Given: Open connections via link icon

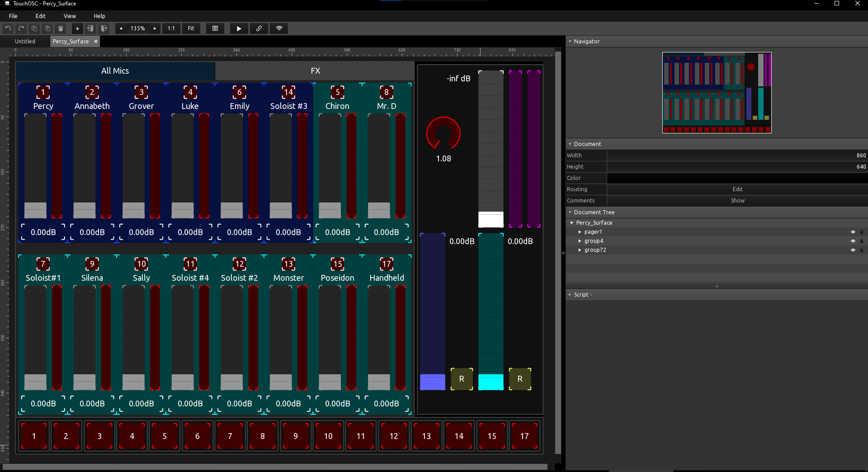Looking at the screenshot, I should tap(259, 28).
